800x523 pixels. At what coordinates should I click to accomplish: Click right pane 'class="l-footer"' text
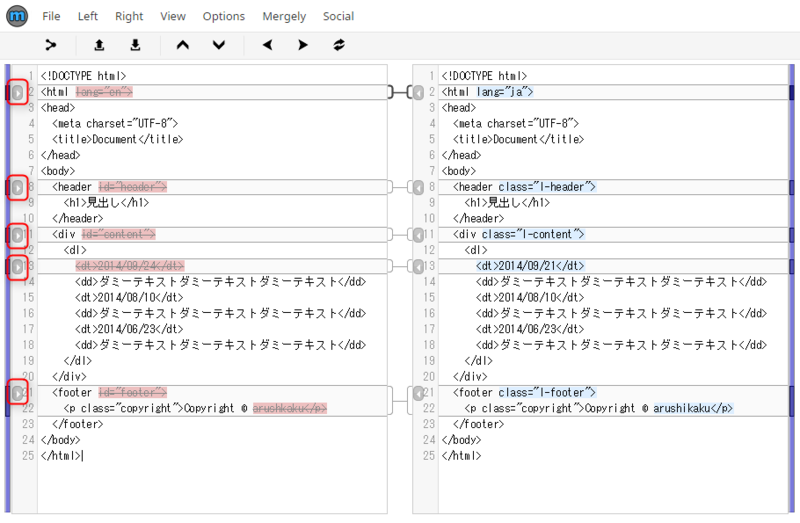(547, 392)
